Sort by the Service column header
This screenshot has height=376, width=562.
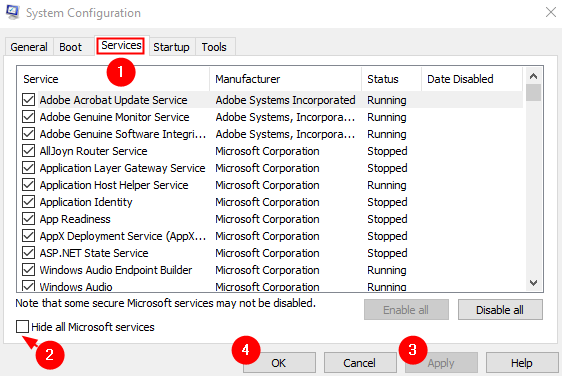(113, 79)
